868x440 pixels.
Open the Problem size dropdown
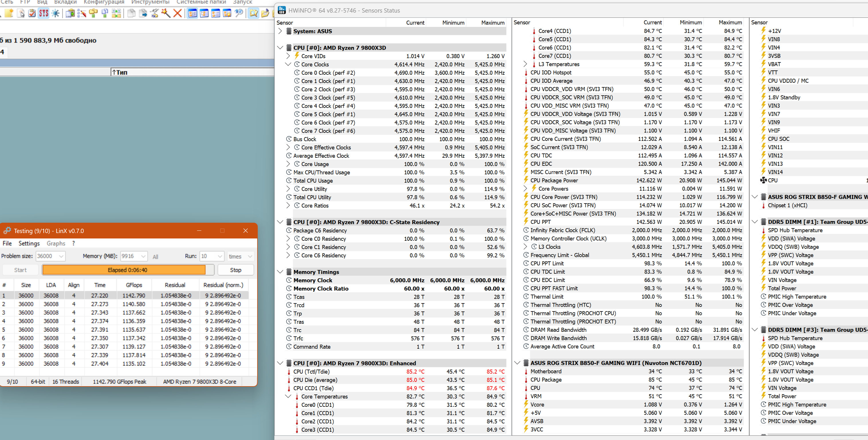coord(61,256)
